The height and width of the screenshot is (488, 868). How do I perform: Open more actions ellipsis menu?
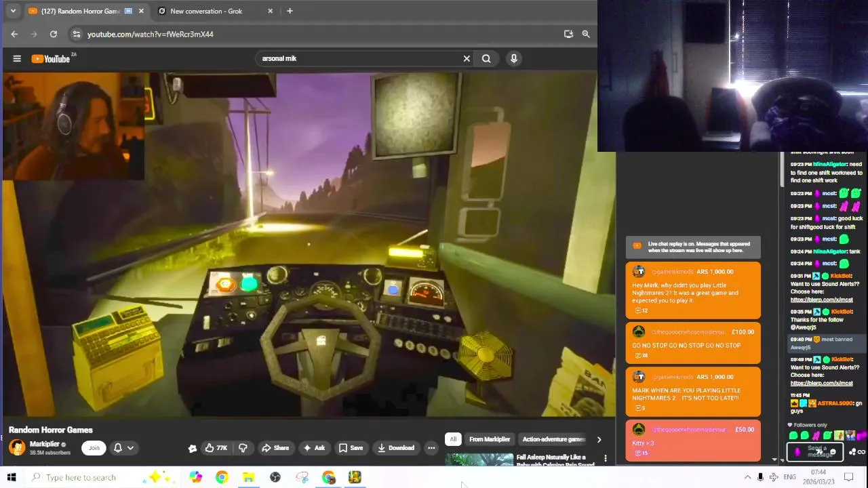pyautogui.click(x=431, y=447)
